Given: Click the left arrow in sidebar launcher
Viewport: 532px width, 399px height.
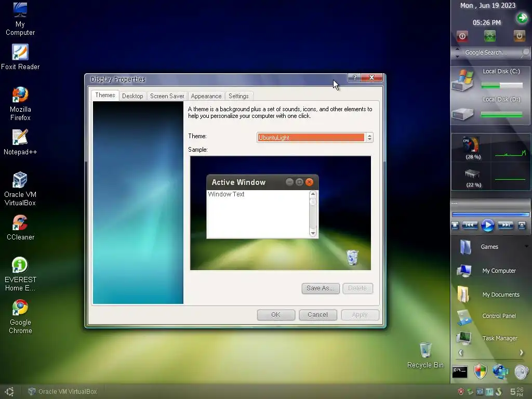Looking at the screenshot, I should coord(460,353).
